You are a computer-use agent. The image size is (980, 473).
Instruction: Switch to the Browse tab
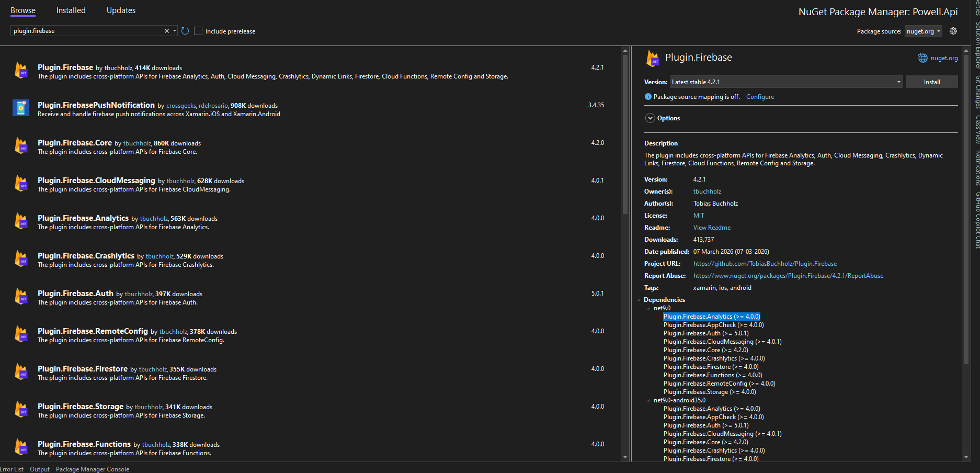(x=23, y=10)
